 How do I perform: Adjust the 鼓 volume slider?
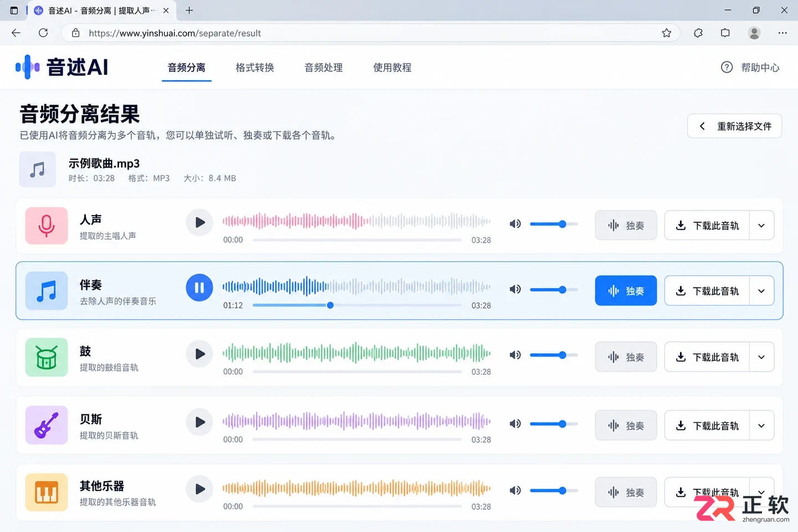click(554, 355)
